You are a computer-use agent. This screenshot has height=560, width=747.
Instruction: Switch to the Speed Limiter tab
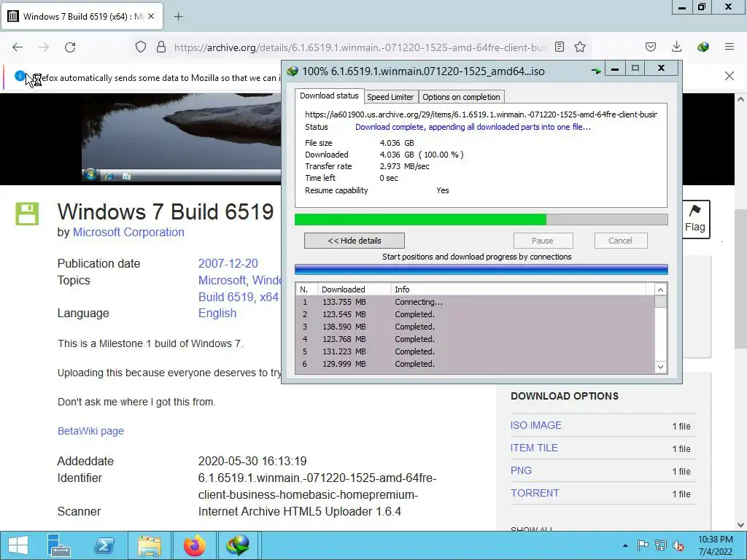(x=390, y=97)
